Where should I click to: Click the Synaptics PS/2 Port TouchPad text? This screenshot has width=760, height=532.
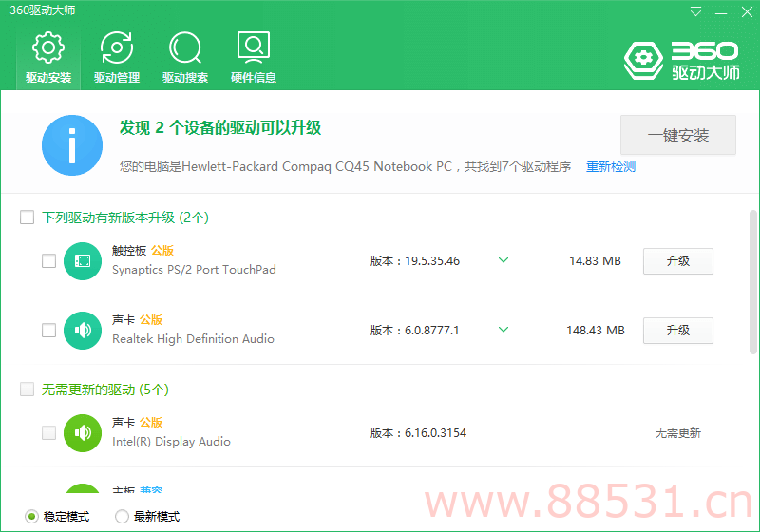coord(194,270)
